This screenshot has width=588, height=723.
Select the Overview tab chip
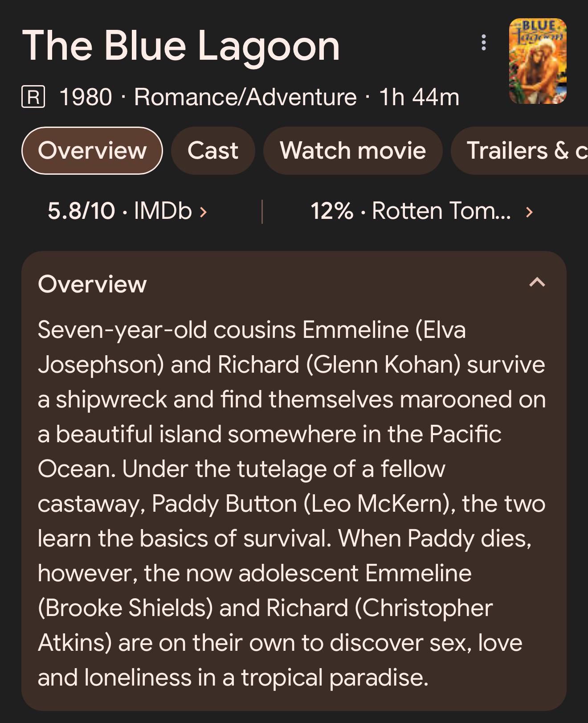(92, 151)
